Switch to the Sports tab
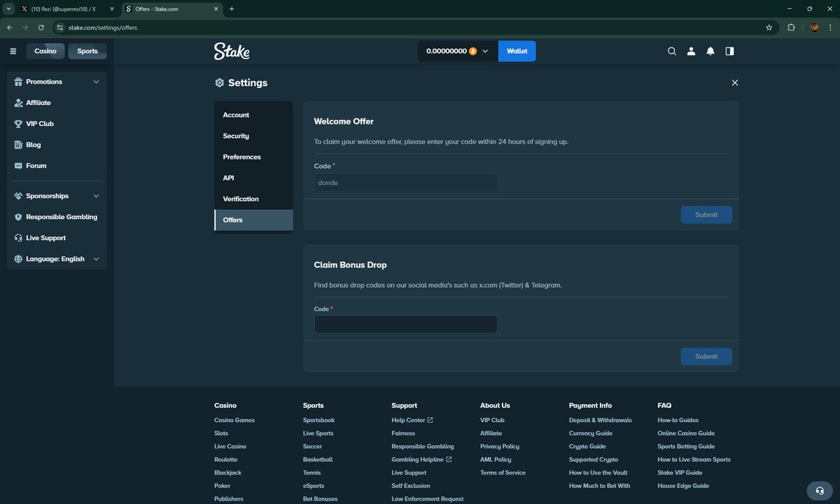Image resolution: width=840 pixels, height=504 pixels. [87, 51]
